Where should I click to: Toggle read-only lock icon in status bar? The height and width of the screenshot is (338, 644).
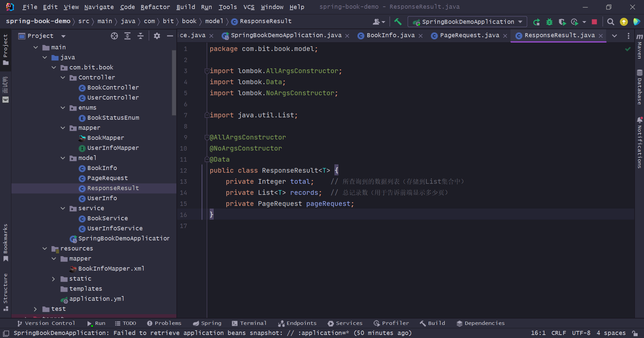[x=635, y=333]
